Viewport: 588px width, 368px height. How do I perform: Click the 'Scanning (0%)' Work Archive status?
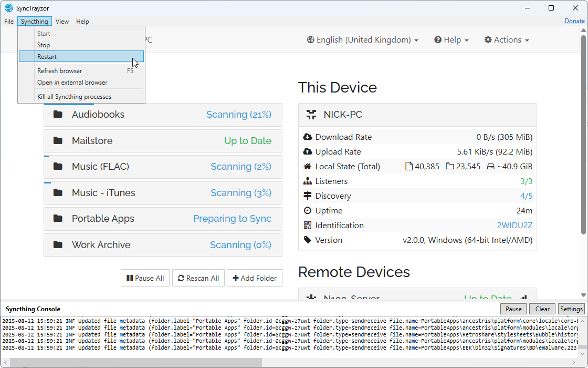tap(240, 245)
